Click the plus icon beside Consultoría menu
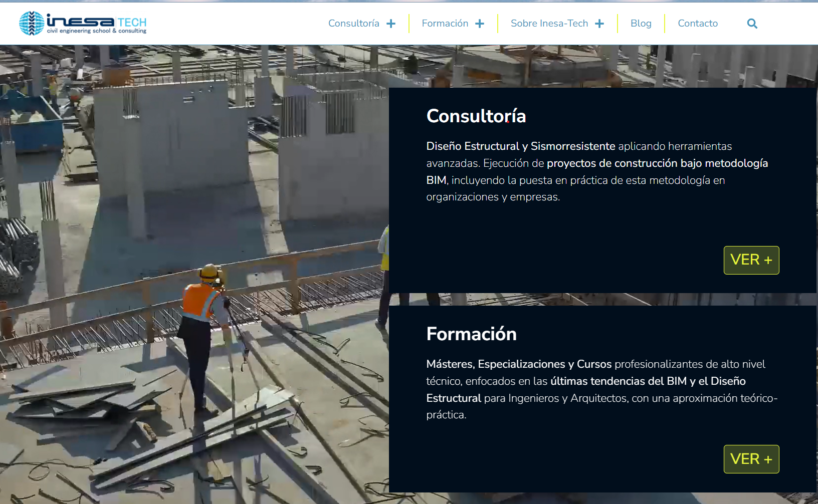This screenshot has width=818, height=504. (391, 24)
